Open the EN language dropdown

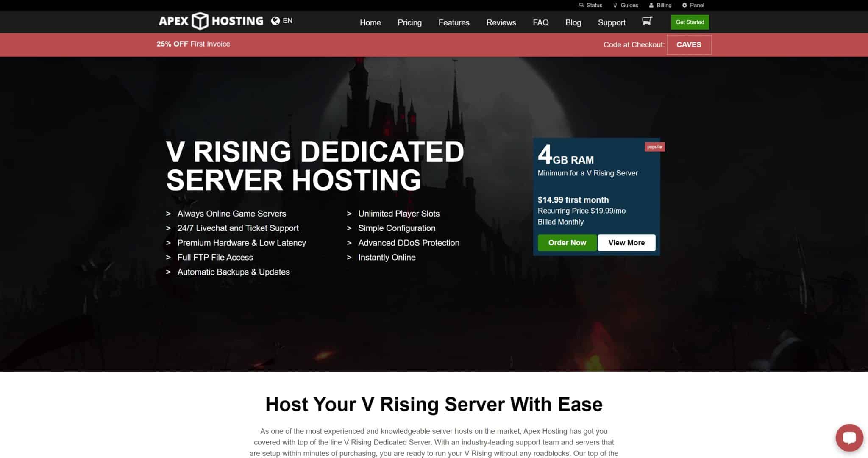coord(287,21)
